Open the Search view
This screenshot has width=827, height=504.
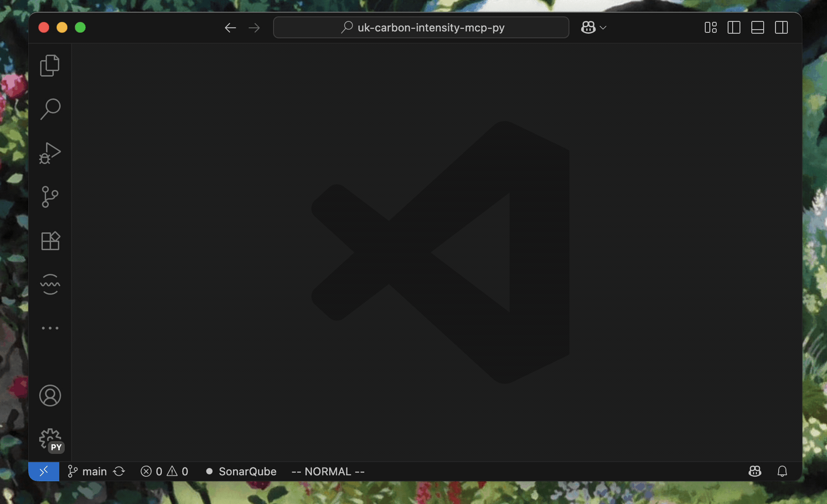click(x=50, y=108)
